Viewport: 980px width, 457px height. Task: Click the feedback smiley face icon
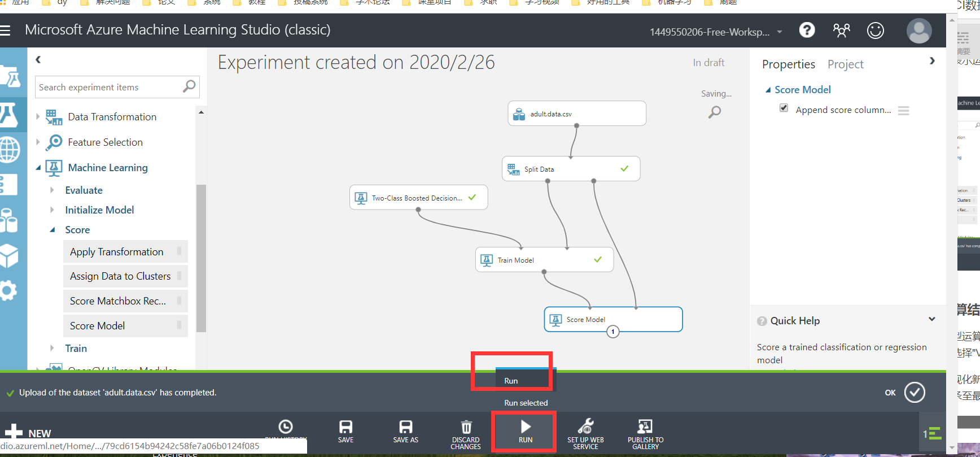[x=876, y=31]
